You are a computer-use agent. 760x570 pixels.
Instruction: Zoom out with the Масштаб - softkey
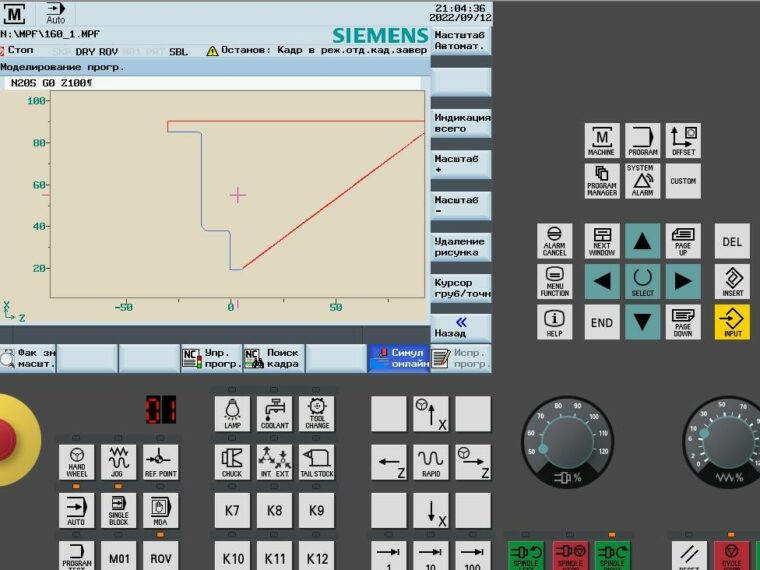coord(461,206)
